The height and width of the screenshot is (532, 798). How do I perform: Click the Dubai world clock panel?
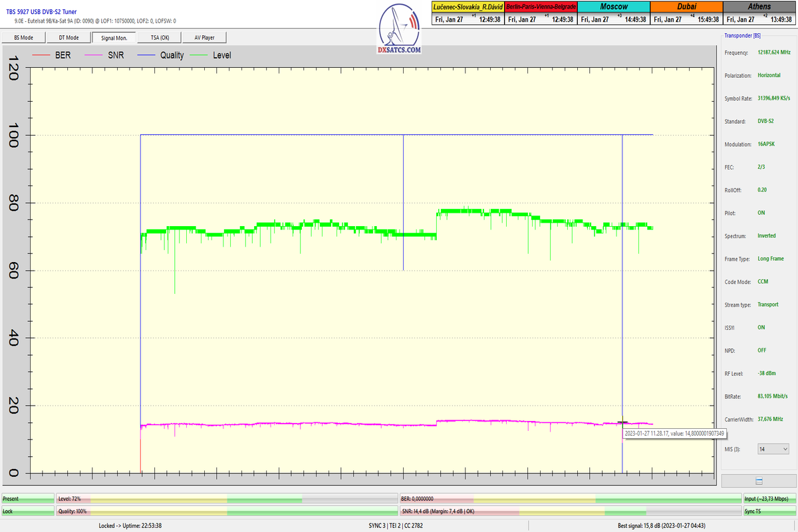point(686,13)
